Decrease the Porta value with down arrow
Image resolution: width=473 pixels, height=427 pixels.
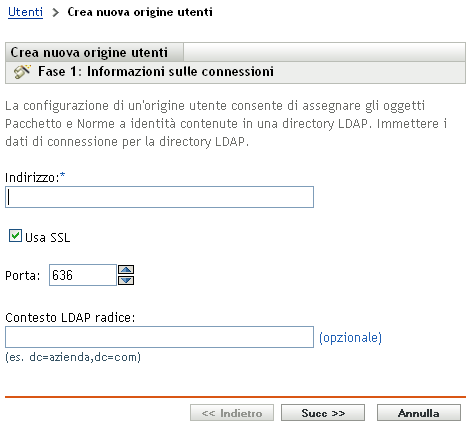[126, 280]
